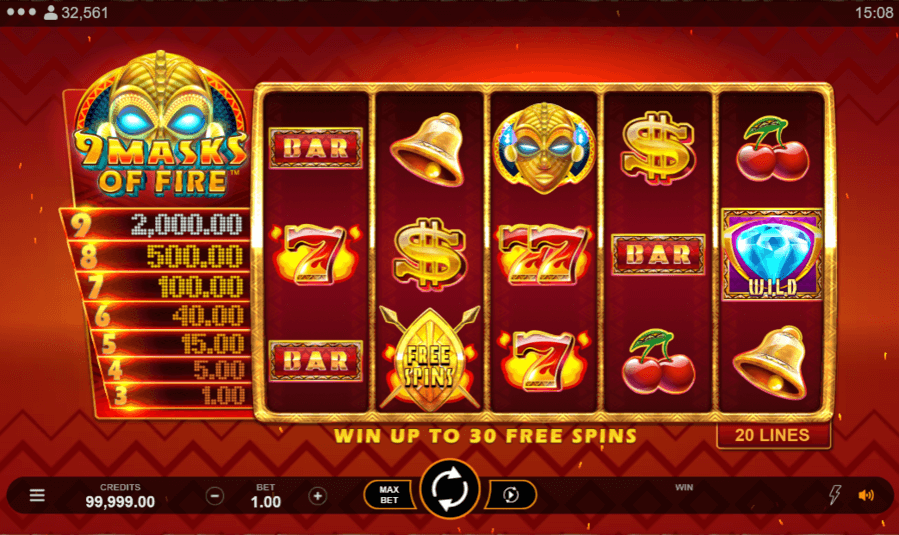Open the hamburger menu icon

pyautogui.click(x=37, y=495)
